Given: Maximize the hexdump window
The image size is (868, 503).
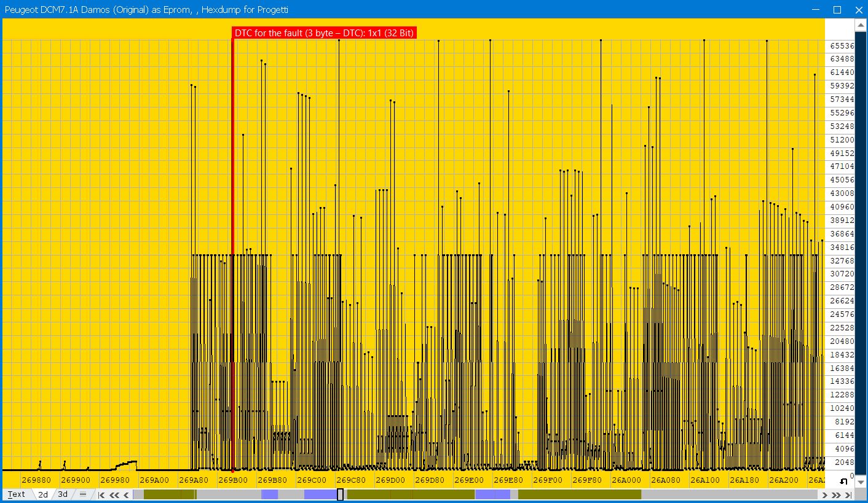Looking at the screenshot, I should tap(837, 10).
